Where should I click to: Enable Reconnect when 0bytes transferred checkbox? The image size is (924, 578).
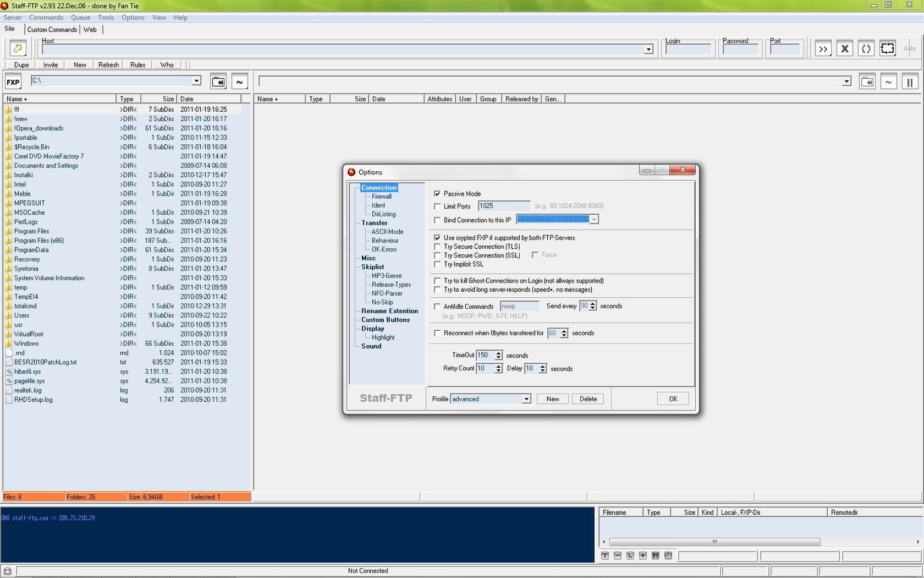tap(437, 333)
